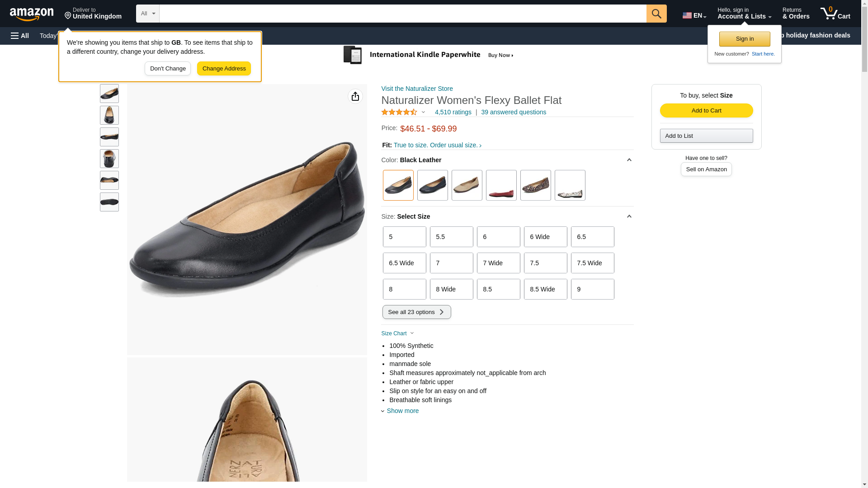This screenshot has width=868, height=488.
Task: Select the Black Leather color swatch
Action: [x=398, y=185]
